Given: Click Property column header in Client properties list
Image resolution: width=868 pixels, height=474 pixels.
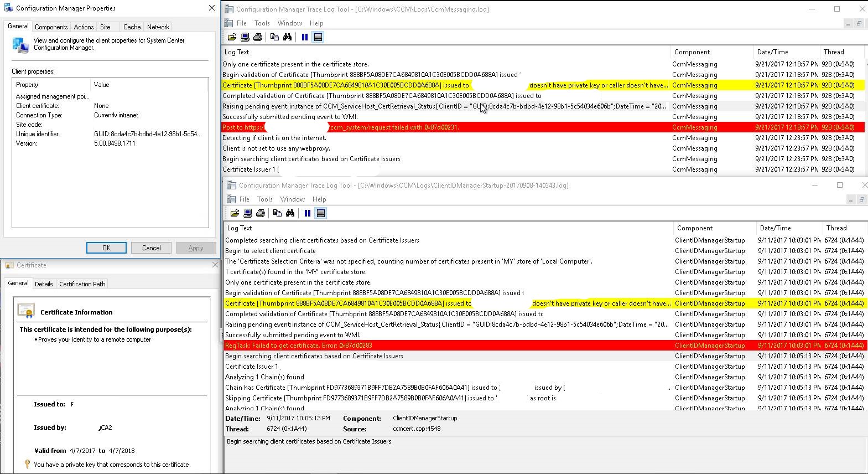Looking at the screenshot, I should (x=51, y=85).
